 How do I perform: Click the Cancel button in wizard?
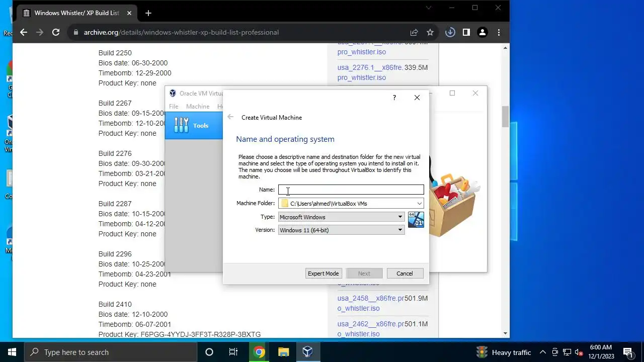point(405,274)
